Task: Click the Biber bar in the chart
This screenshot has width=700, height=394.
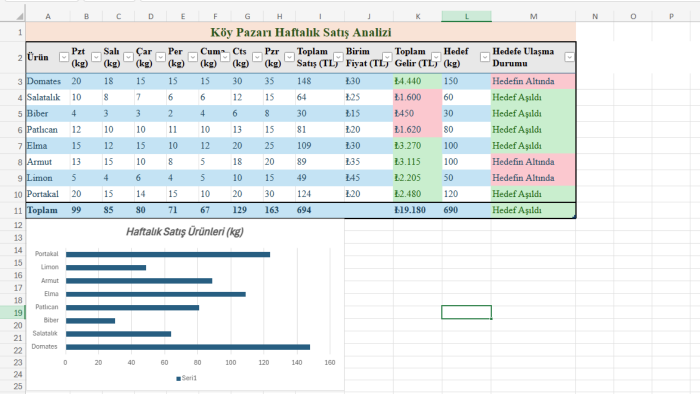Action: (90, 321)
